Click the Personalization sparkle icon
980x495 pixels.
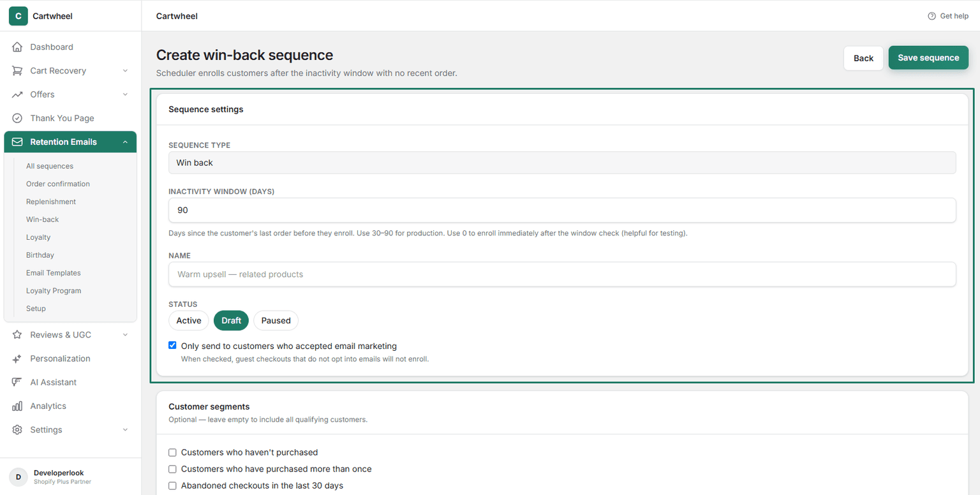click(17, 358)
